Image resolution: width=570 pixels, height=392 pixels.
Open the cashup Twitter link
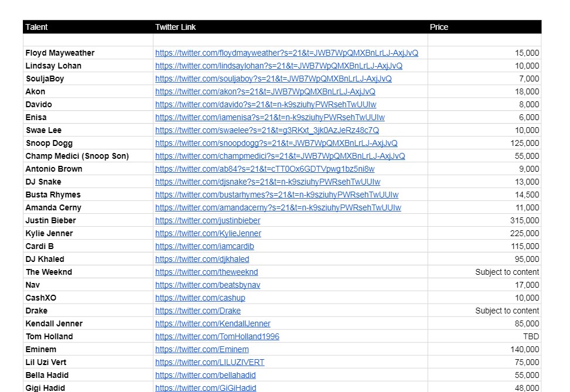[200, 298]
